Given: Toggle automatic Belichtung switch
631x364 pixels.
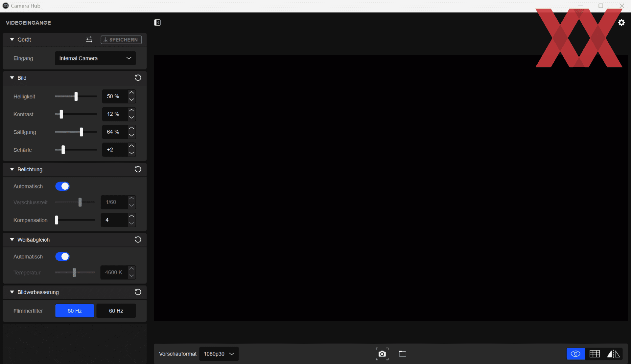Looking at the screenshot, I should coord(62,186).
